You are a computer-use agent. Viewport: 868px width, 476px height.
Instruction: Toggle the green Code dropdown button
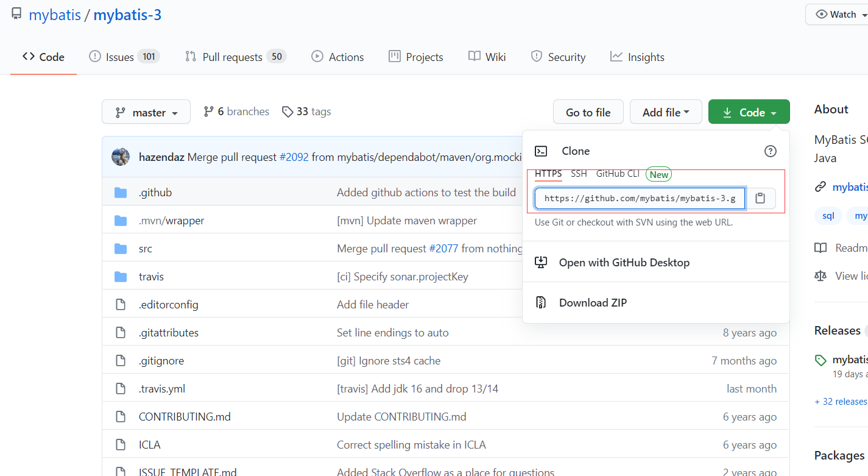pyautogui.click(x=749, y=112)
